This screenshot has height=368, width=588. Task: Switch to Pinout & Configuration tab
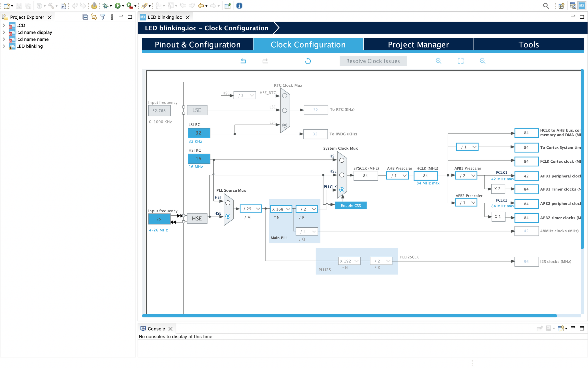coord(197,44)
